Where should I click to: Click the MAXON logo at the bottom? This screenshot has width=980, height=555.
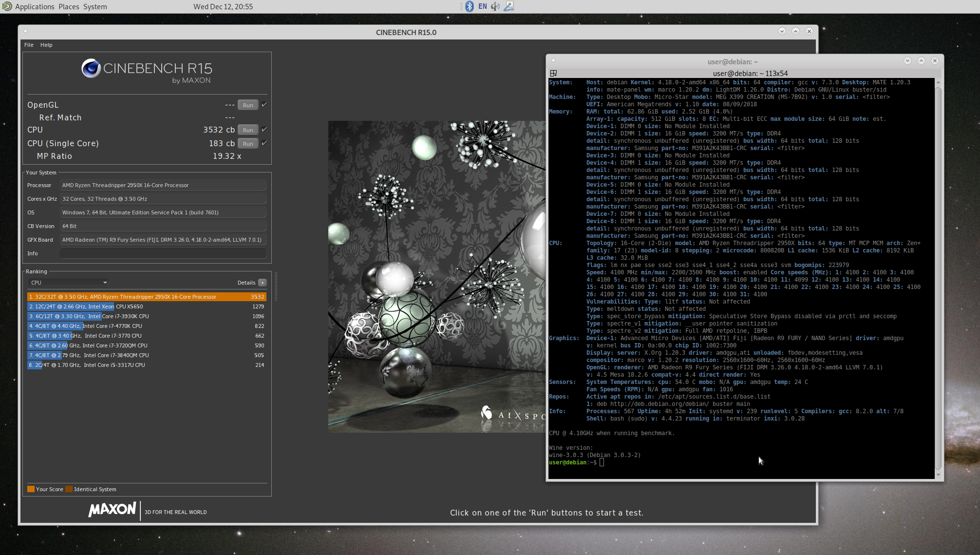(x=112, y=510)
